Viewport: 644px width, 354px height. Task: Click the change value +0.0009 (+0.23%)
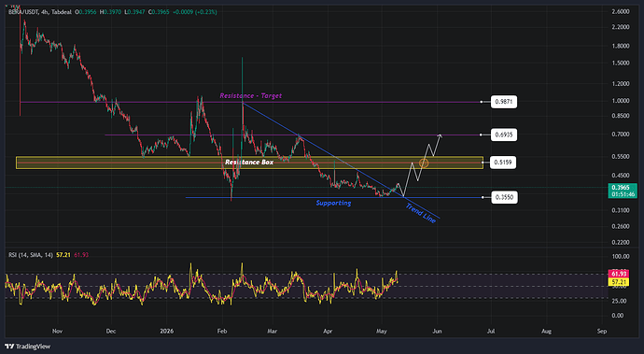pos(195,12)
